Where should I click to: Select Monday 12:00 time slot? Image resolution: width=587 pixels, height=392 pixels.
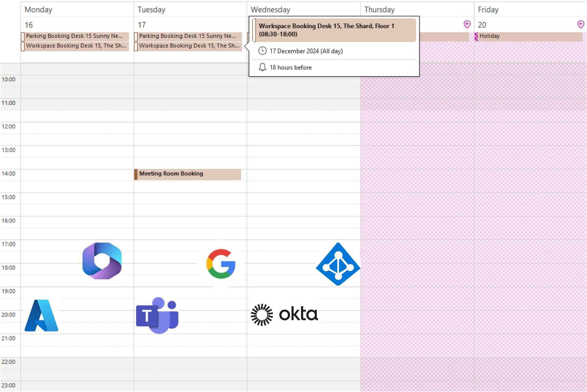click(77, 128)
